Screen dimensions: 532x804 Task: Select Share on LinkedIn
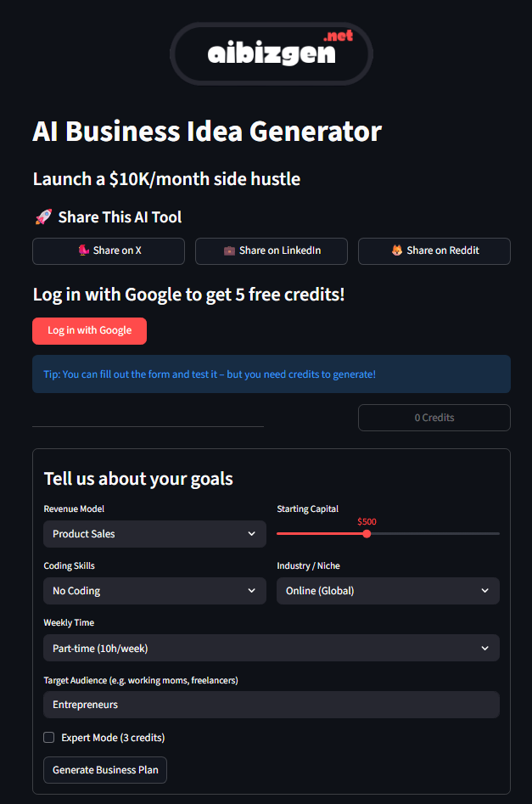point(271,250)
